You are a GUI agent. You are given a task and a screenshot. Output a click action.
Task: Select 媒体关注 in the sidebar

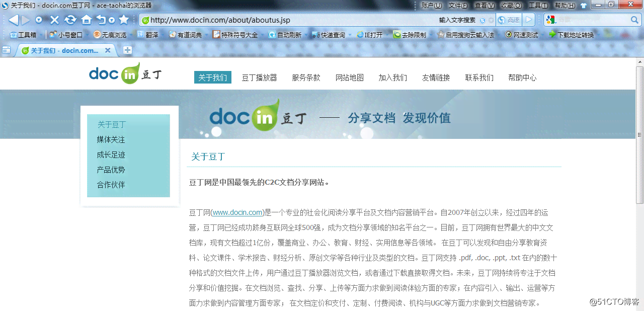tap(111, 139)
